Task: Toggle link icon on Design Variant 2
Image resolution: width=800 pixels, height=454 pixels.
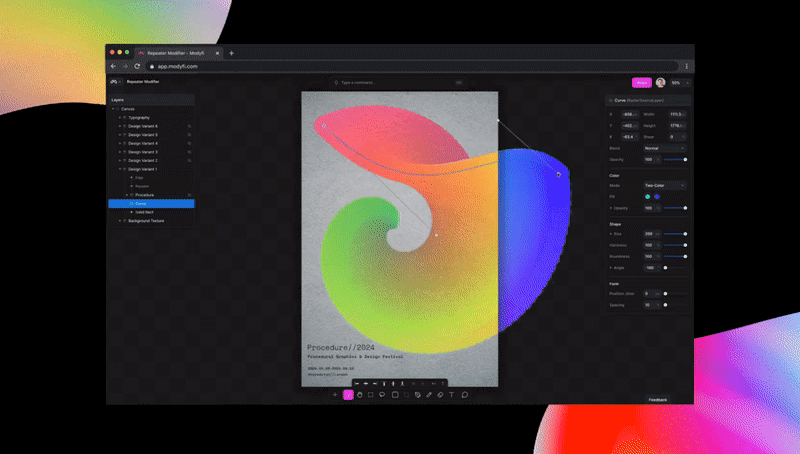Action: (x=189, y=161)
